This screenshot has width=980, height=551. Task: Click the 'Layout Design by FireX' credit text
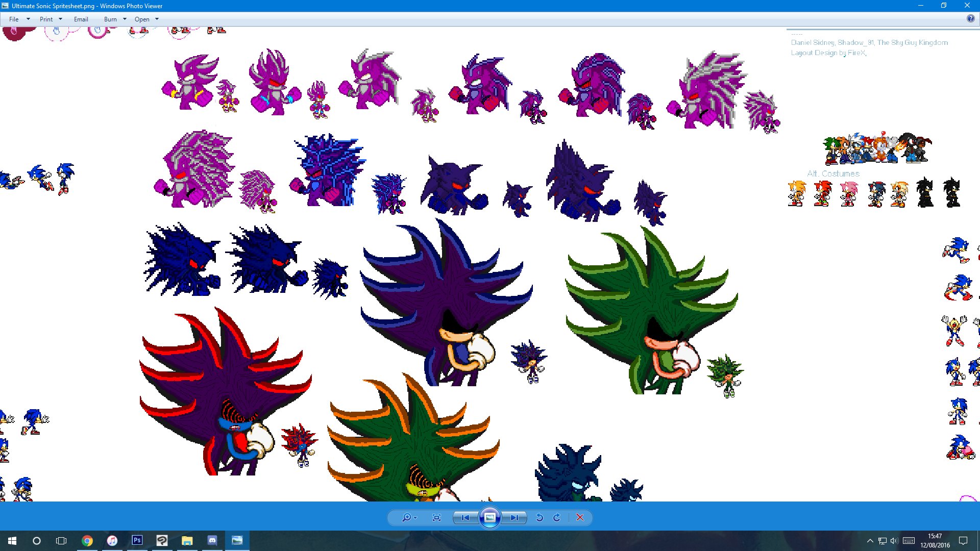[828, 53]
